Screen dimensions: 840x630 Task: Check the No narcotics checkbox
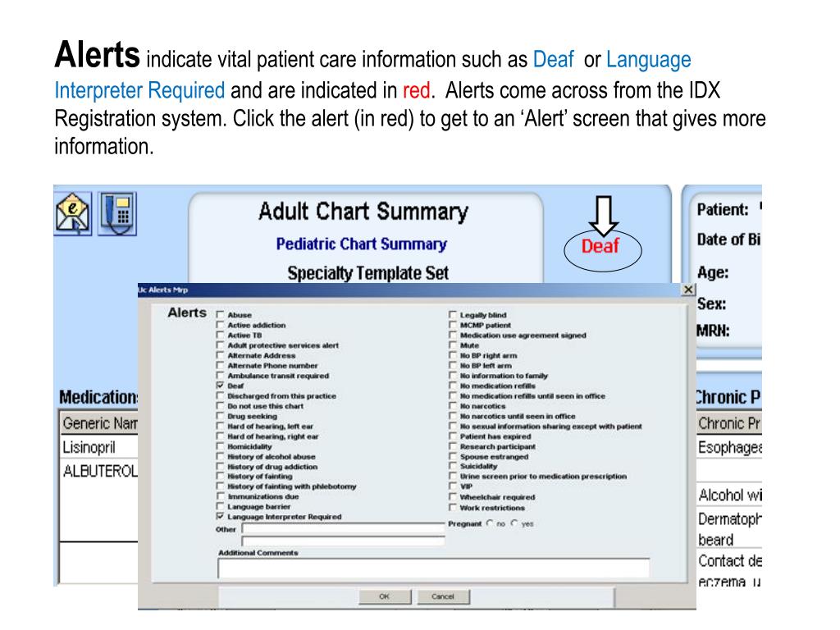[453, 405]
